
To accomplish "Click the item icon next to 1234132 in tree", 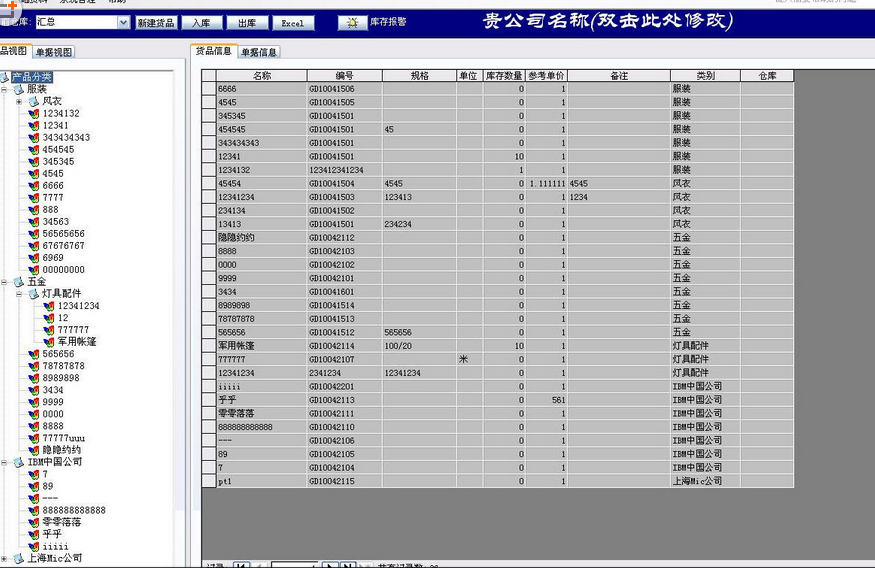I will (x=34, y=113).
